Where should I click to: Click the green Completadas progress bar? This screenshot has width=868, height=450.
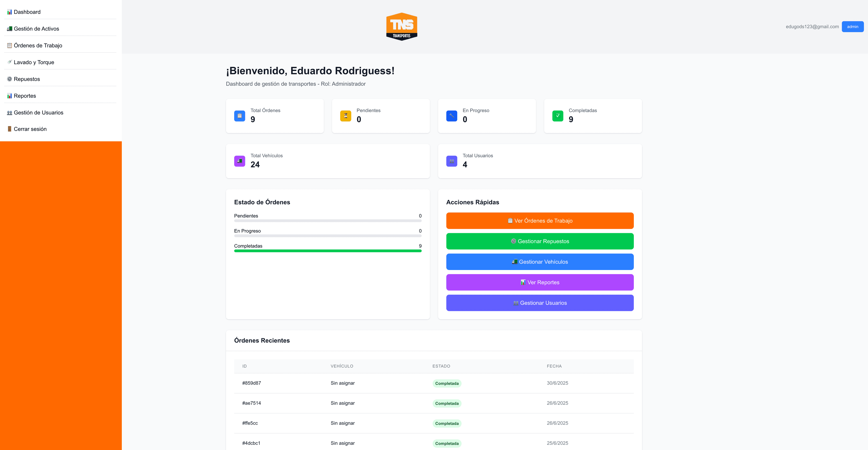[328, 251]
